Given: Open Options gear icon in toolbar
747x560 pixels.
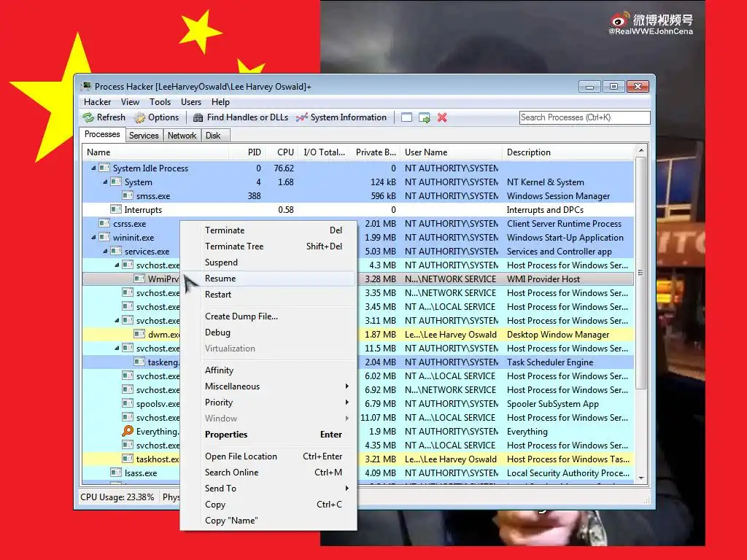Looking at the screenshot, I should (x=139, y=117).
